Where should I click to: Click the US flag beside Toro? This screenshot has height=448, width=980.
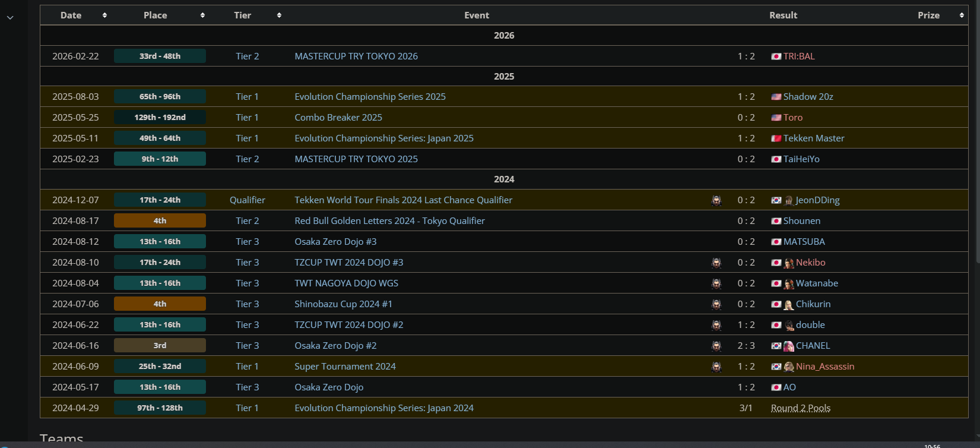click(776, 118)
